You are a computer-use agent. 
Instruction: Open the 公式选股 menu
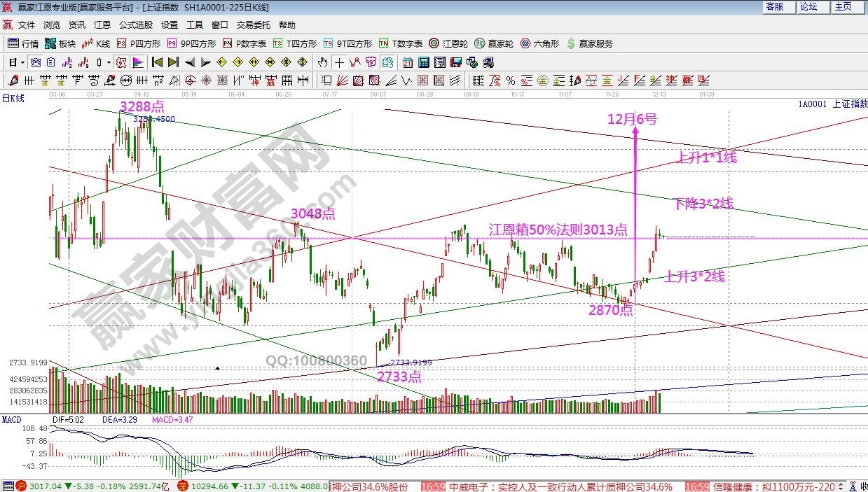[x=135, y=24]
